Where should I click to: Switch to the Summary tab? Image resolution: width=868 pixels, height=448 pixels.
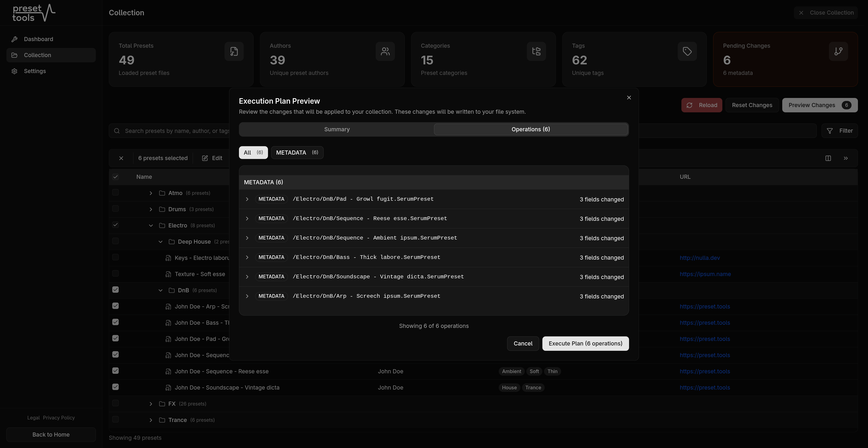pos(337,129)
